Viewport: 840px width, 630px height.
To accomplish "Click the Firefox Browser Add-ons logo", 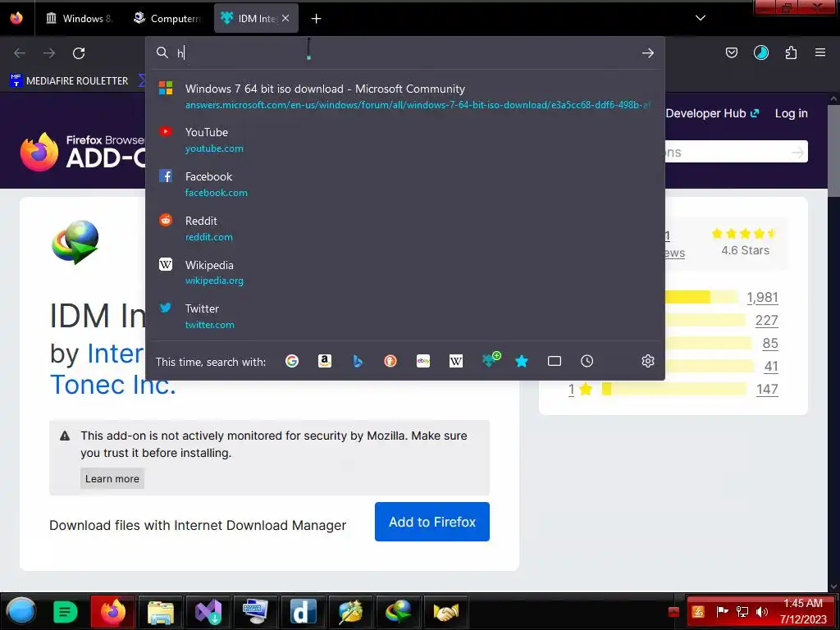I will [x=83, y=152].
